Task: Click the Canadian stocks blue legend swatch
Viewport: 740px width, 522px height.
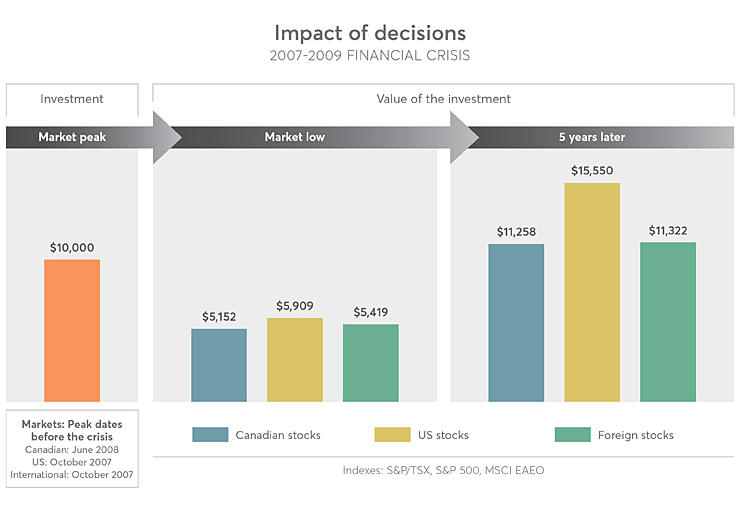Action: coord(209,435)
